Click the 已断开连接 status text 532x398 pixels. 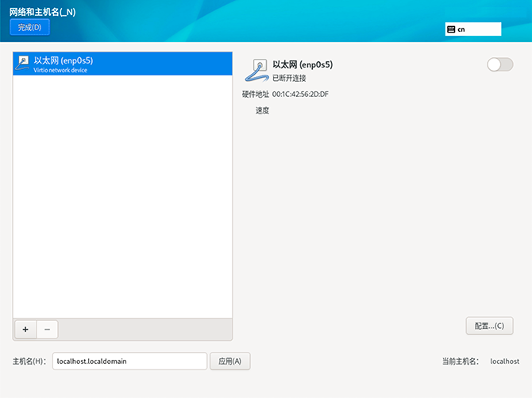pos(289,78)
